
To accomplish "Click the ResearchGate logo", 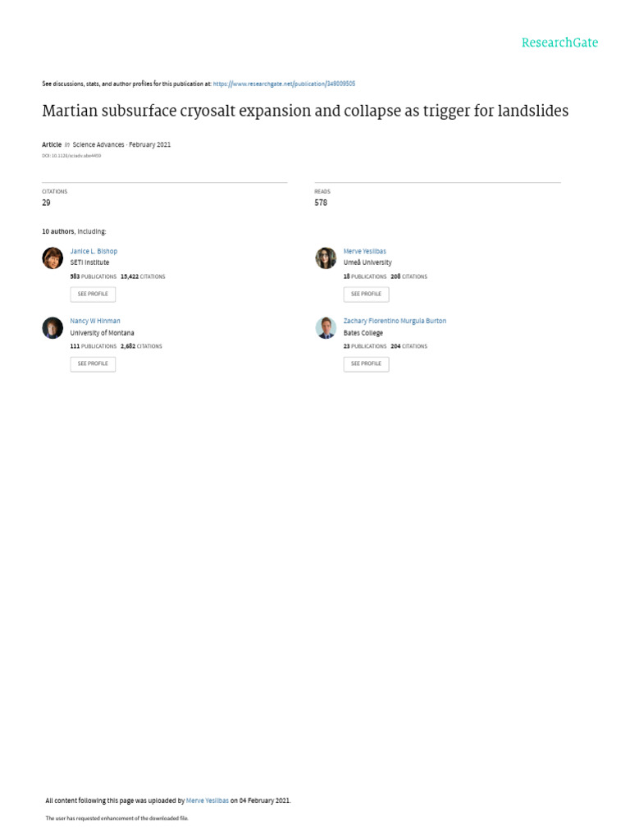I will pos(559,43).
